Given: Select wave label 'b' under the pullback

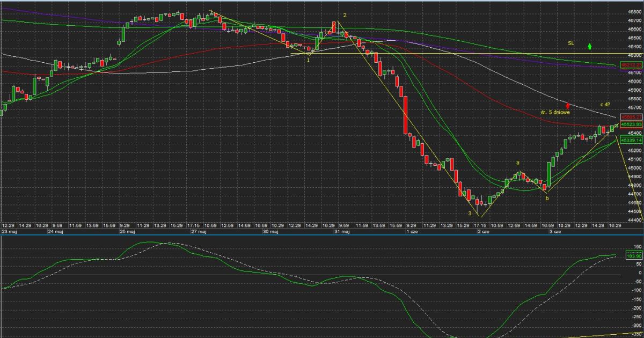Looking at the screenshot, I should tap(547, 199).
